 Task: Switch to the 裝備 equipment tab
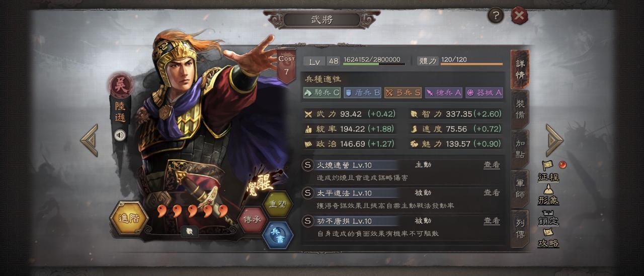coord(520,109)
